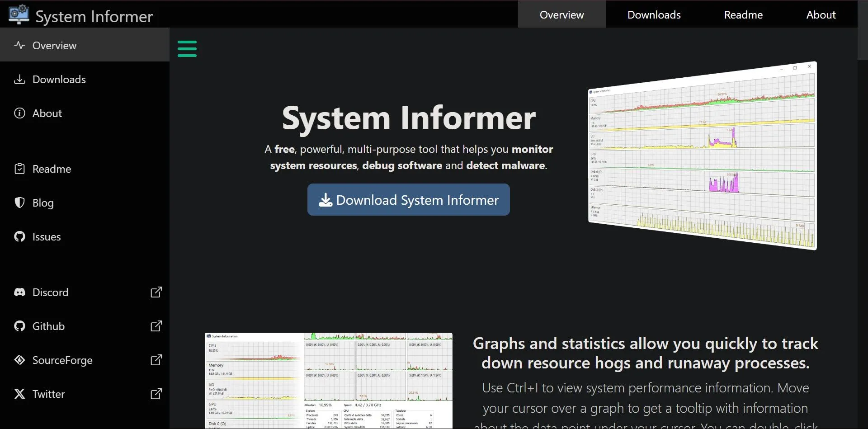Open the external link arrow beside Github
The height and width of the screenshot is (429, 868).
point(156,326)
